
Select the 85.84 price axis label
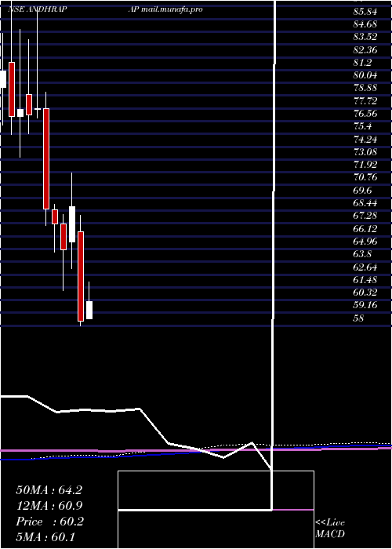pos(365,12)
